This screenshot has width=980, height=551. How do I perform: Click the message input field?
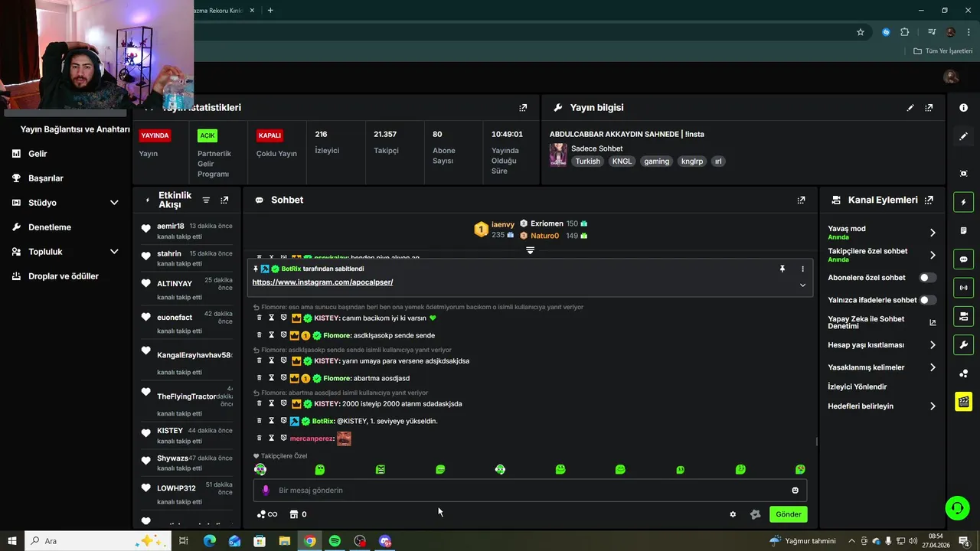(530, 491)
